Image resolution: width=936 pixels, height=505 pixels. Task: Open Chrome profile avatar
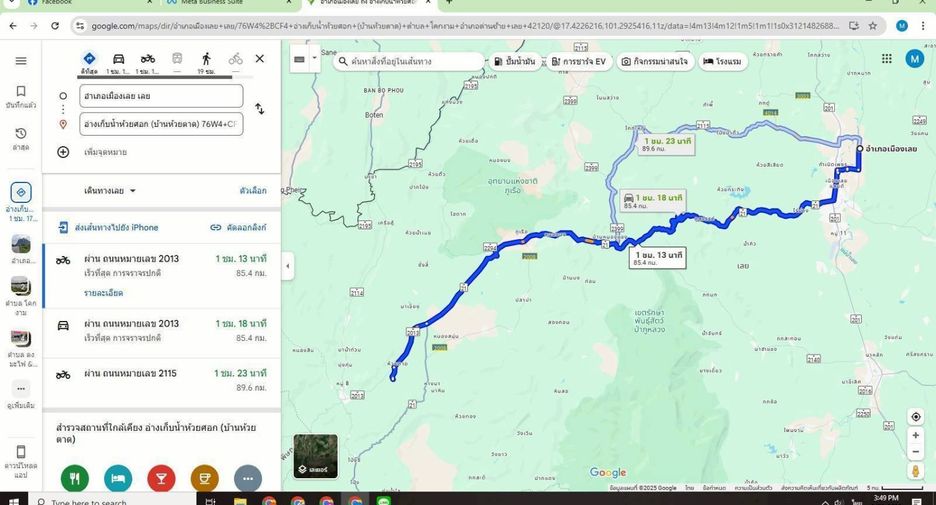(902, 26)
